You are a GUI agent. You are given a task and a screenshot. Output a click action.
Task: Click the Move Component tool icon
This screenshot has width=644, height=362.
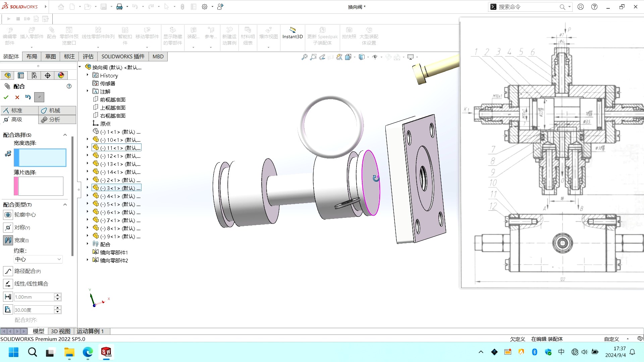[x=147, y=30]
